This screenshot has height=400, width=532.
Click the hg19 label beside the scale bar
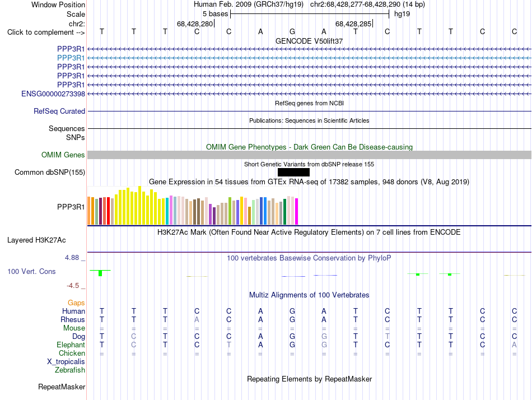(x=402, y=14)
